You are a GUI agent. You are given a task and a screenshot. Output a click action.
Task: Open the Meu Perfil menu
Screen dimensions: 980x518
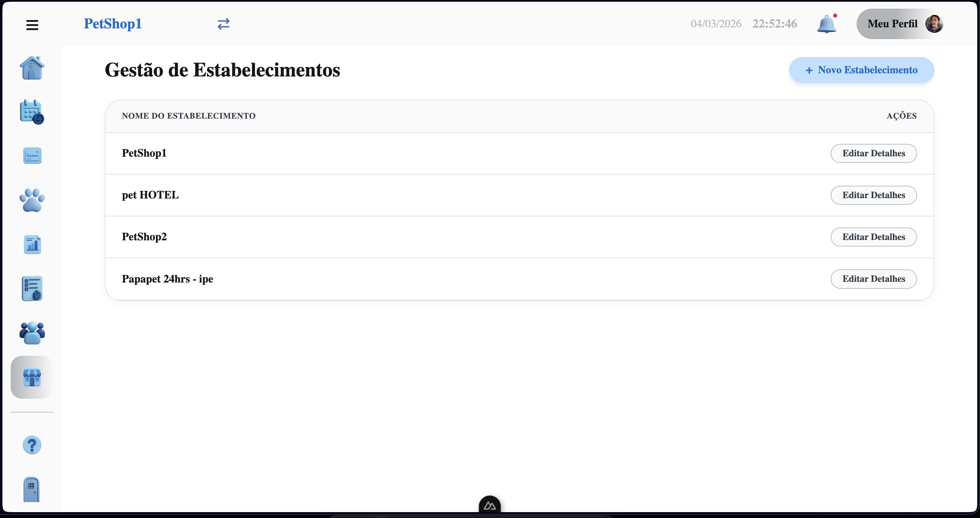click(899, 24)
